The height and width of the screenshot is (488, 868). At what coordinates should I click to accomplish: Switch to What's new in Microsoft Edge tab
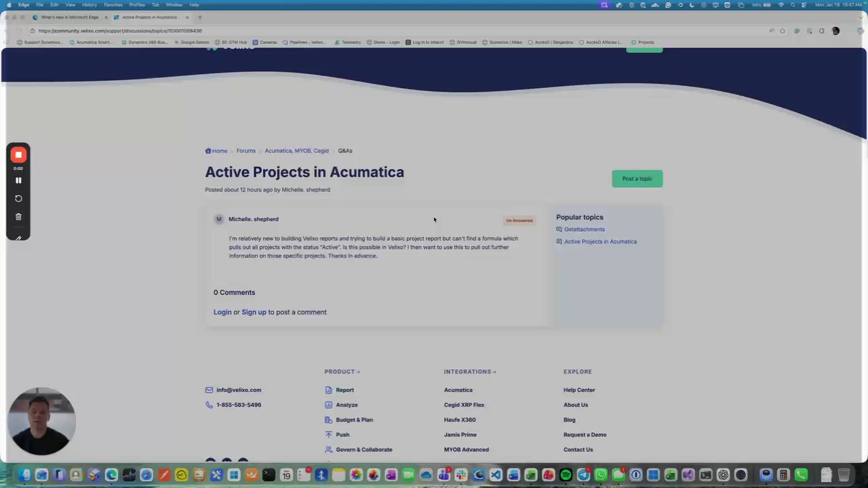pyautogui.click(x=69, y=17)
